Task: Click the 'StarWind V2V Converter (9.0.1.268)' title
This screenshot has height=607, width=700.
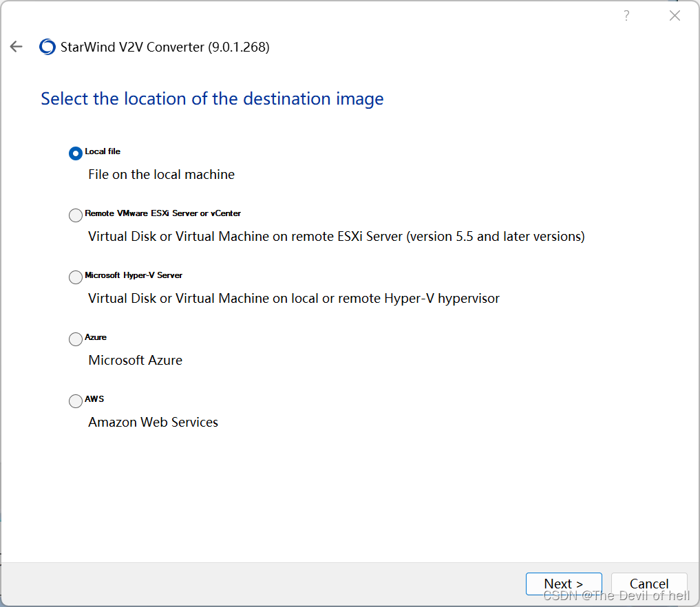Action: 165,47
